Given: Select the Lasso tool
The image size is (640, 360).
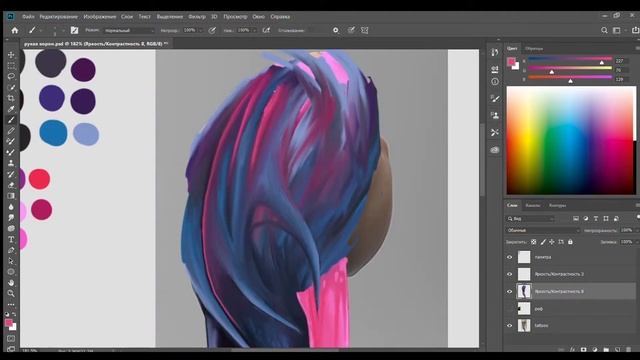Looking at the screenshot, I should tap(11, 76).
